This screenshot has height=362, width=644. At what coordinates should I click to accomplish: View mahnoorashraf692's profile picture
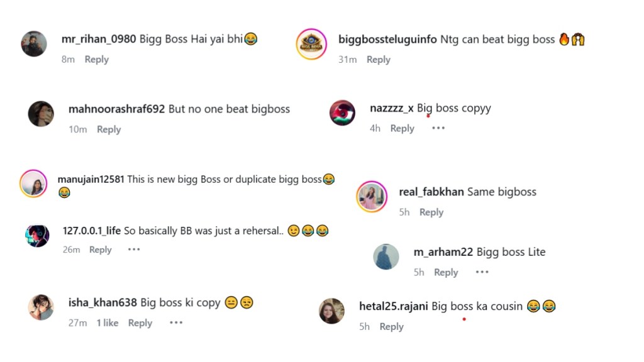(41, 114)
